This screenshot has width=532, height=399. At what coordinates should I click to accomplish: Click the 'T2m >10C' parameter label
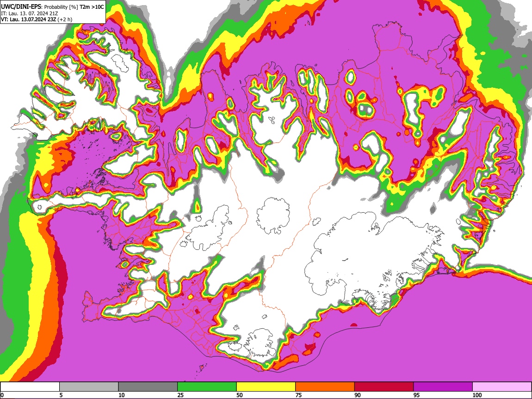click(x=92, y=6)
